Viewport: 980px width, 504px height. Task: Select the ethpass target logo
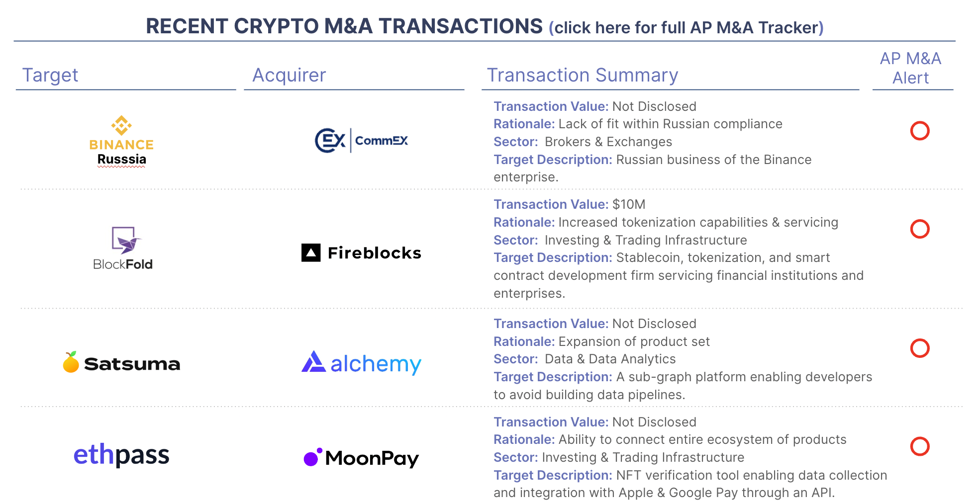click(121, 454)
